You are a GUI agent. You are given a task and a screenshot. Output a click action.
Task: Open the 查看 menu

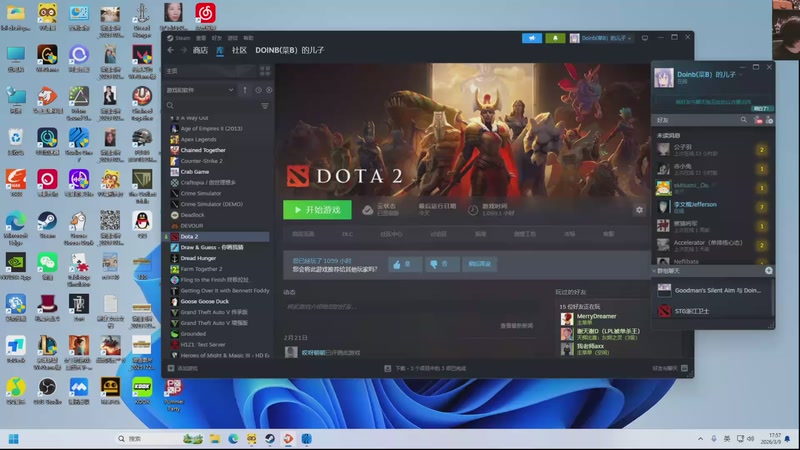click(201, 38)
